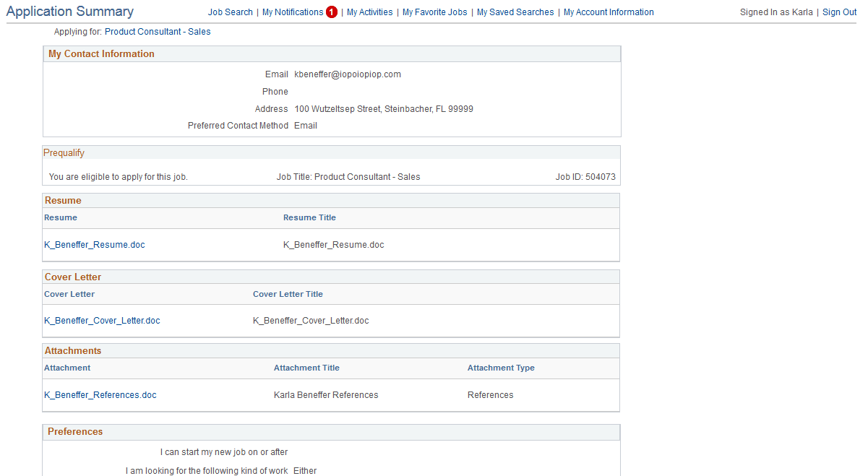
Task: Click Signed In as Karla
Action: (776, 12)
